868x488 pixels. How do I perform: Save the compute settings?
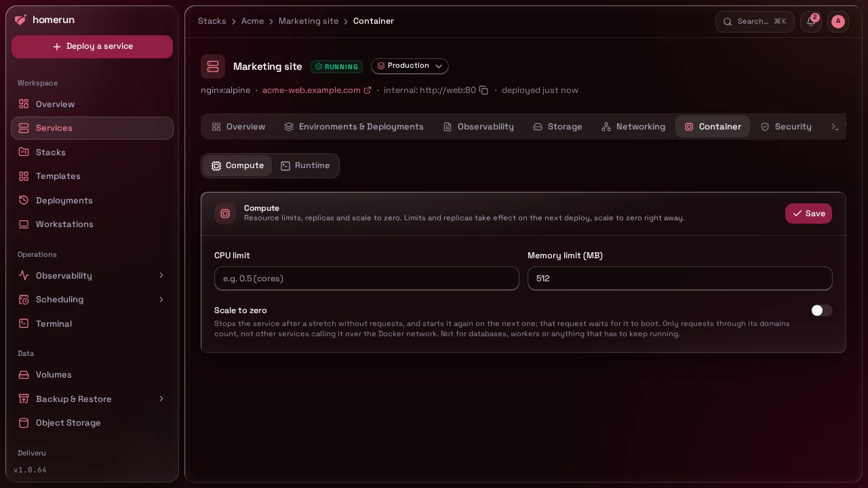point(808,213)
